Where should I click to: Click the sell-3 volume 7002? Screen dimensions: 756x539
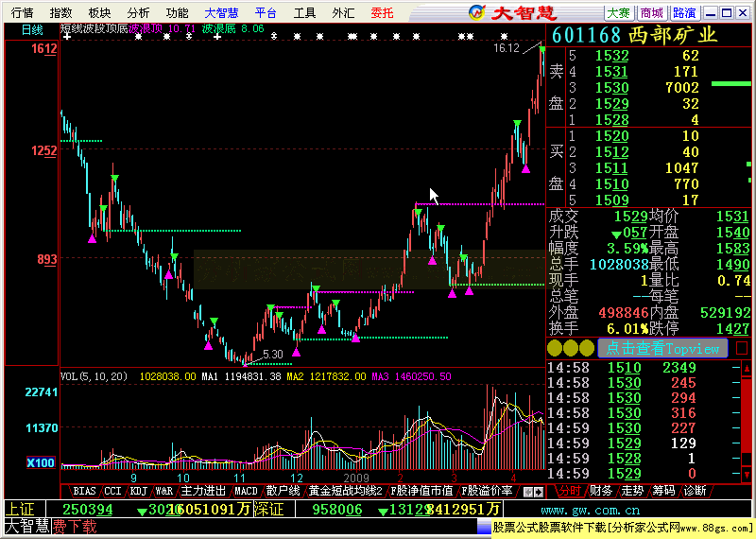point(681,87)
